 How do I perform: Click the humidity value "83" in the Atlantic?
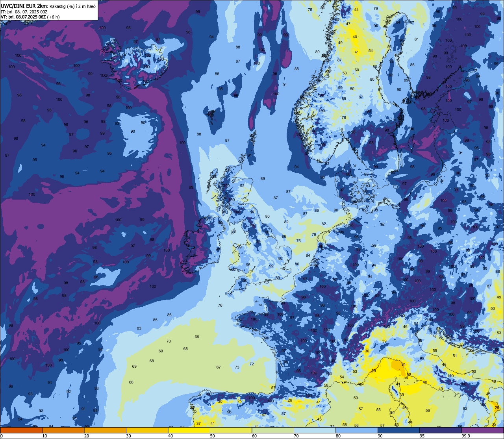pyautogui.click(x=139, y=328)
